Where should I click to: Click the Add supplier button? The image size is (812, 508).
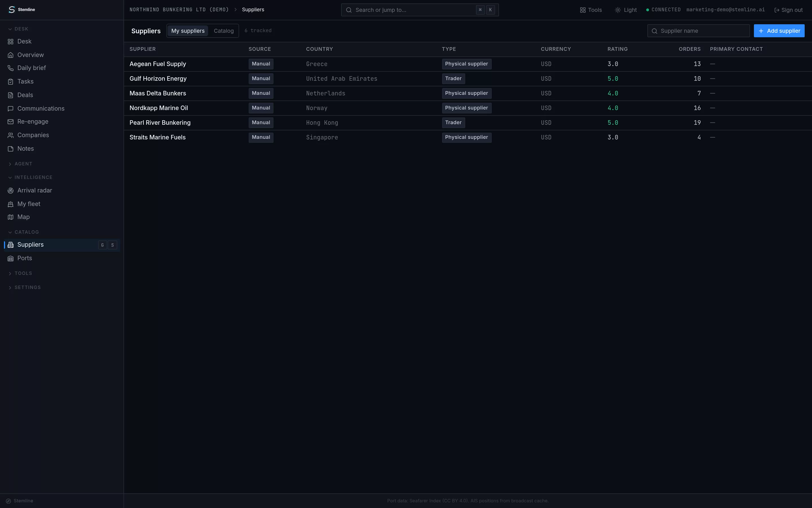(779, 31)
